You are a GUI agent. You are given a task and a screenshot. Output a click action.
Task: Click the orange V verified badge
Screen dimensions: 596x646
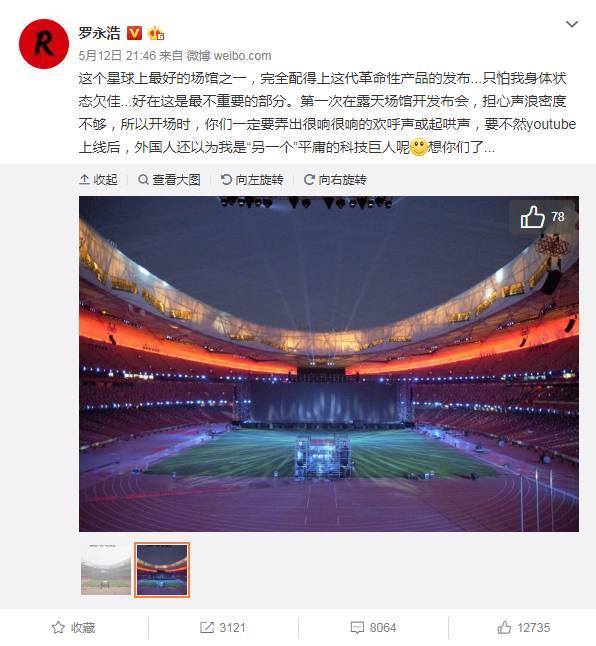(x=134, y=33)
